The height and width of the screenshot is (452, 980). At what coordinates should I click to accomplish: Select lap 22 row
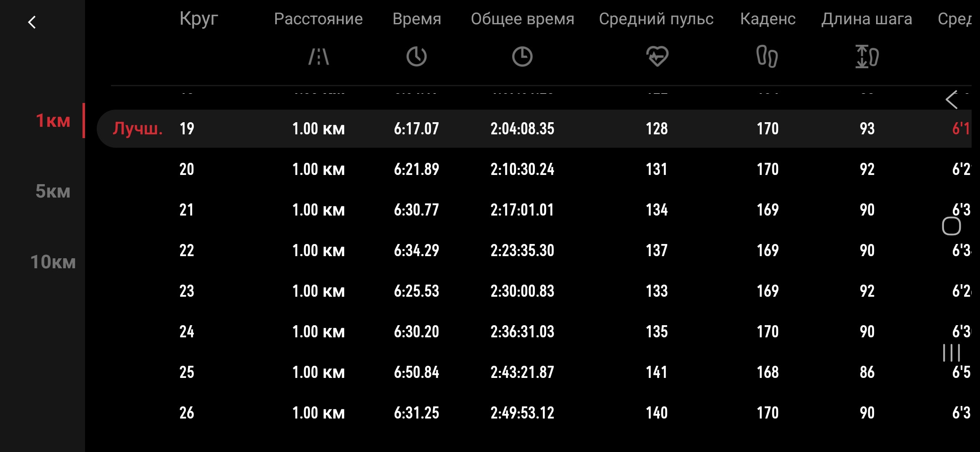tap(534, 250)
